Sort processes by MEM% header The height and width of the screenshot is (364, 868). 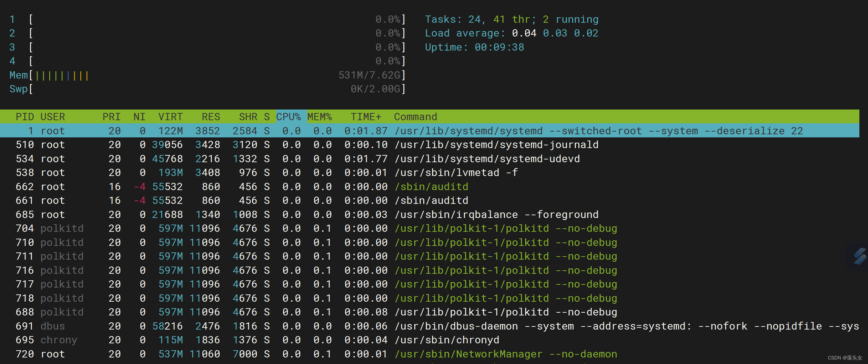[319, 117]
